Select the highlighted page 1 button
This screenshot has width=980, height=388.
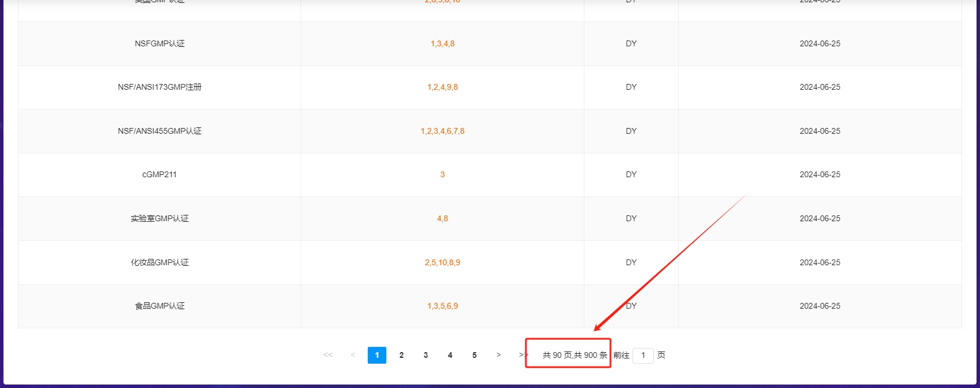377,355
